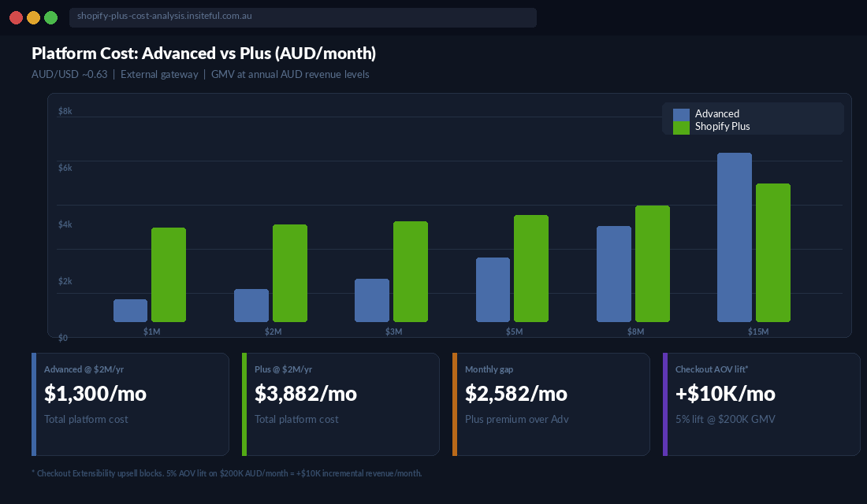867x504 pixels.
Task: Select the blue Advanced bar at $1M
Action: 131,310
